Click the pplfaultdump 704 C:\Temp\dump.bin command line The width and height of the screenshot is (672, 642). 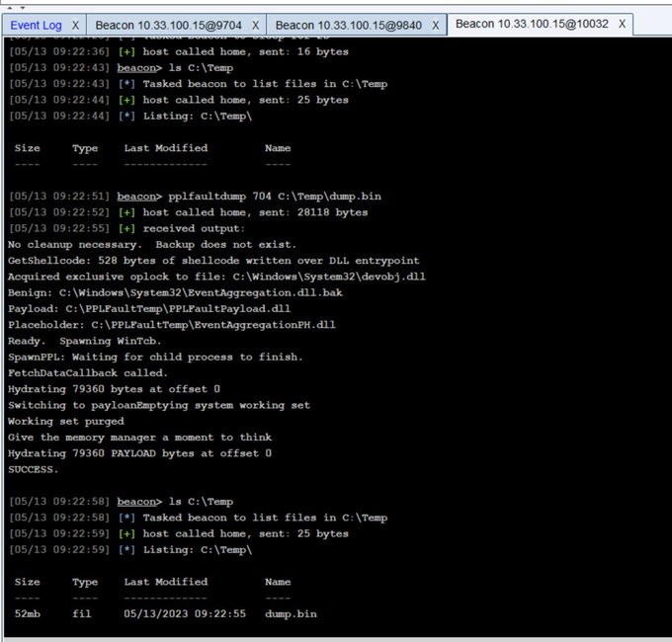tap(195, 197)
